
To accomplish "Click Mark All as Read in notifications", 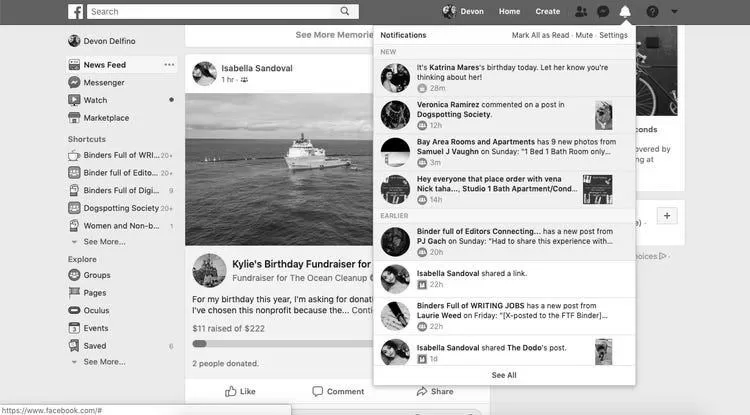I will click(x=540, y=35).
